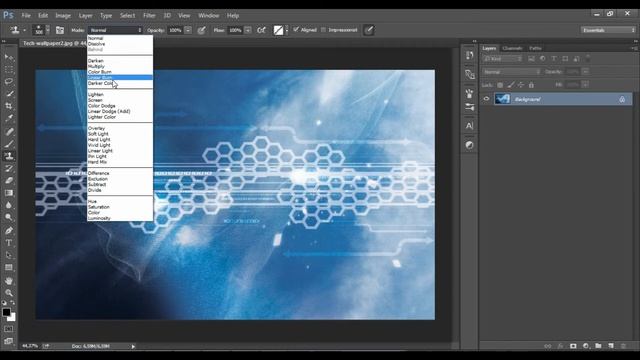Open the layer blend mode Normal dropdown
Image resolution: width=640 pixels, height=360 pixels.
[x=512, y=72]
